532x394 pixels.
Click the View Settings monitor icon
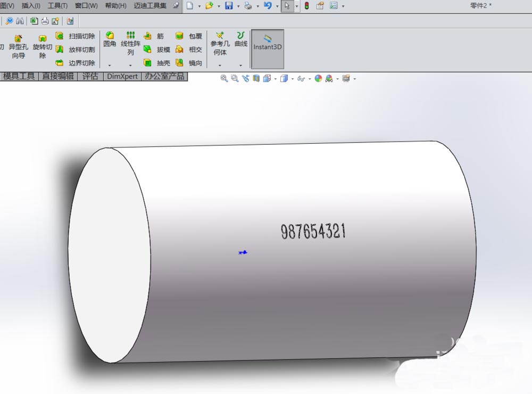click(x=346, y=78)
